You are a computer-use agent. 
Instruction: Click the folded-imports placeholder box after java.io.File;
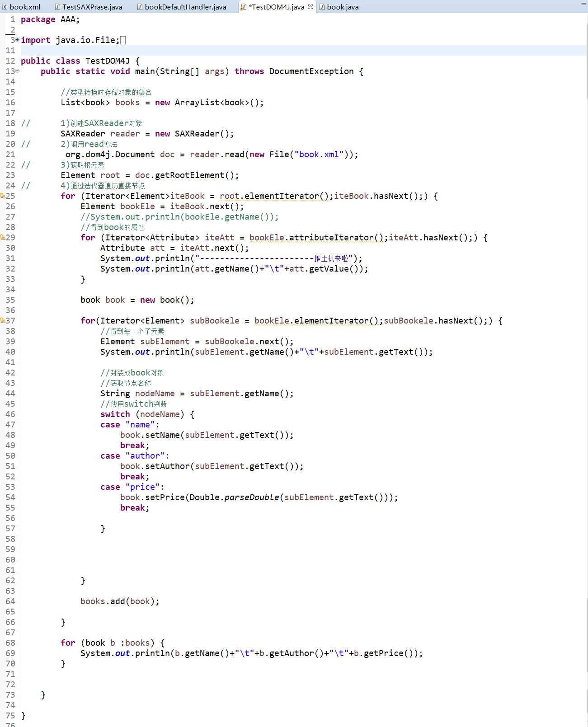(123, 40)
